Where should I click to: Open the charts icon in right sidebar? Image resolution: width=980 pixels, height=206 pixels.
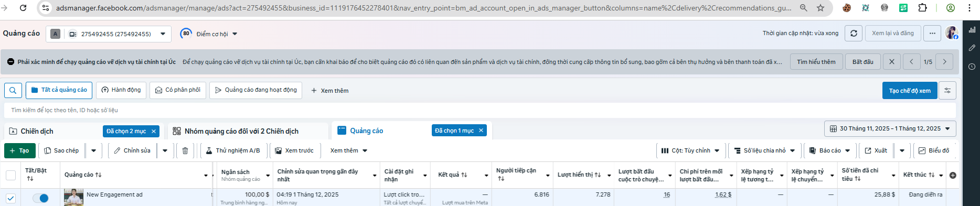coord(972,29)
